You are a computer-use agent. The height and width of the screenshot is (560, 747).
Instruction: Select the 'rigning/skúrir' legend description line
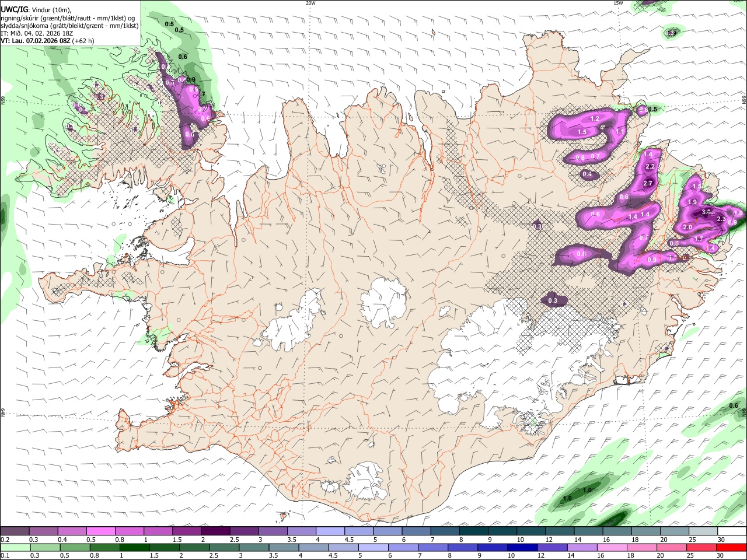tap(68, 18)
